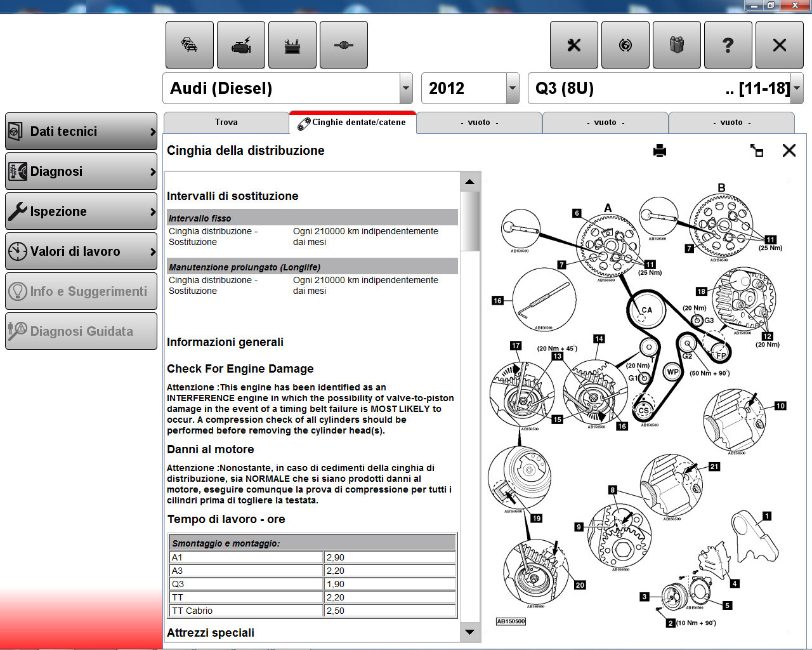This screenshot has width=812, height=650.
Task: Open the gift box icon button
Action: (x=677, y=45)
